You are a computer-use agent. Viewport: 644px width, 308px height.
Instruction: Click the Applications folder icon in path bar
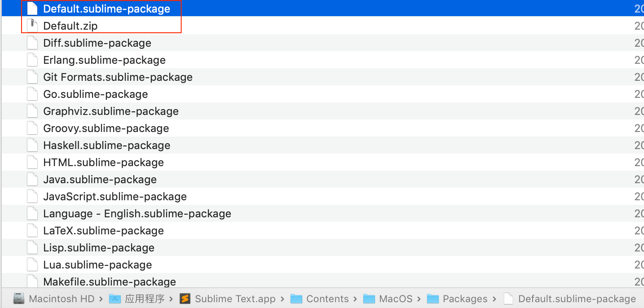pos(115,299)
